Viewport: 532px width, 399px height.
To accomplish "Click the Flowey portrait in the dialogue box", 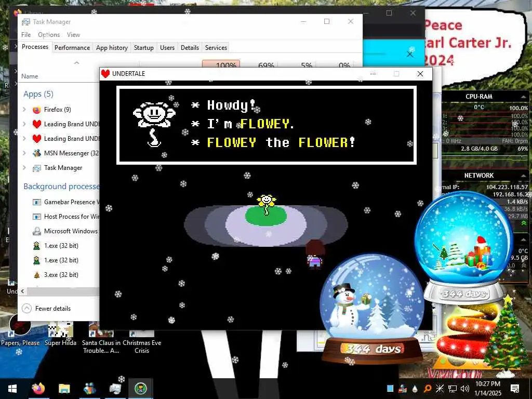I will coord(154,124).
